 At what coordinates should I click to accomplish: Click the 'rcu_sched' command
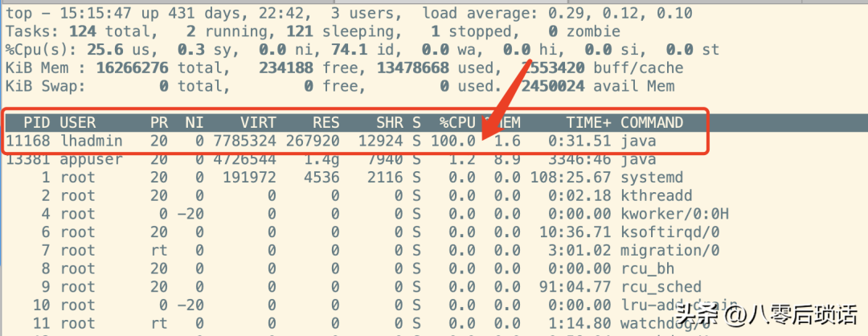click(x=661, y=287)
